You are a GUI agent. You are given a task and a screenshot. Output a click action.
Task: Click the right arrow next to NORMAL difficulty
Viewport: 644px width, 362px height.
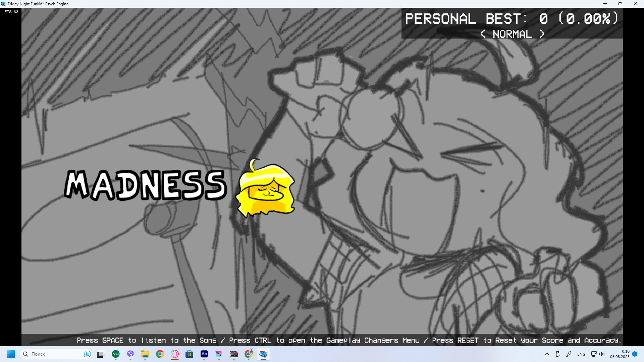pyautogui.click(x=542, y=34)
